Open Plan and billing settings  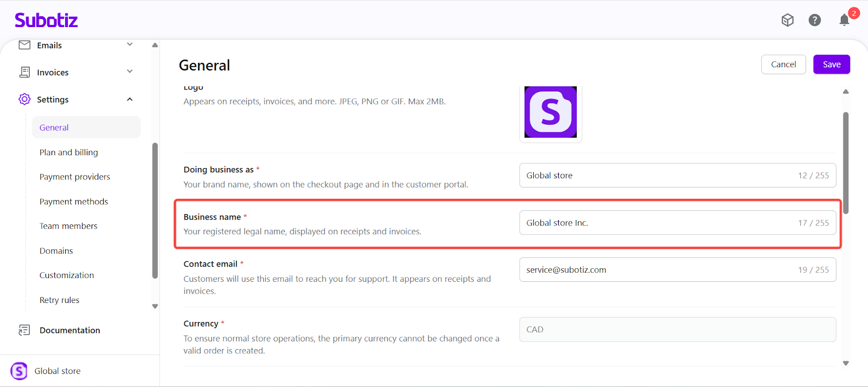[68, 152]
